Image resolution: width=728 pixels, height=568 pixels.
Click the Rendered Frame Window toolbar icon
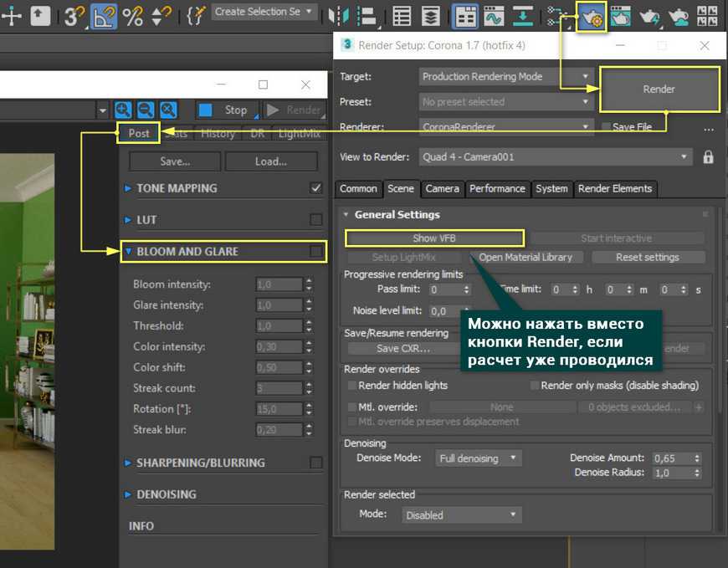(x=620, y=16)
